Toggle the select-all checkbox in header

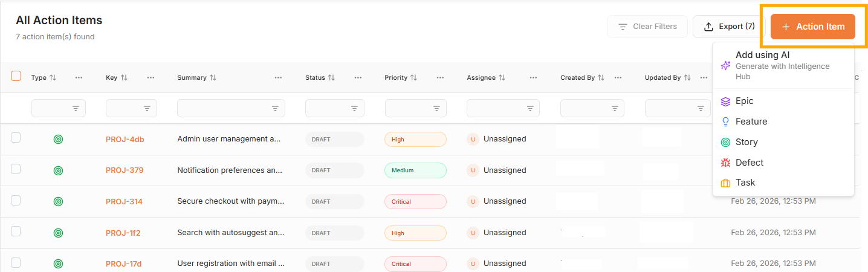16,76
